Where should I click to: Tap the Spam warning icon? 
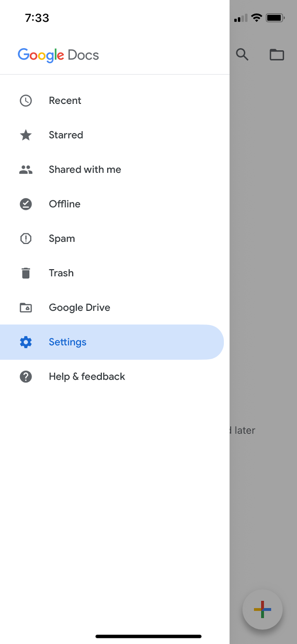26,239
